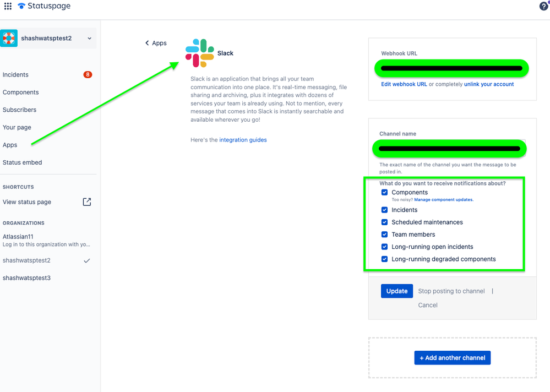
Task: Click the Update button
Action: point(397,291)
